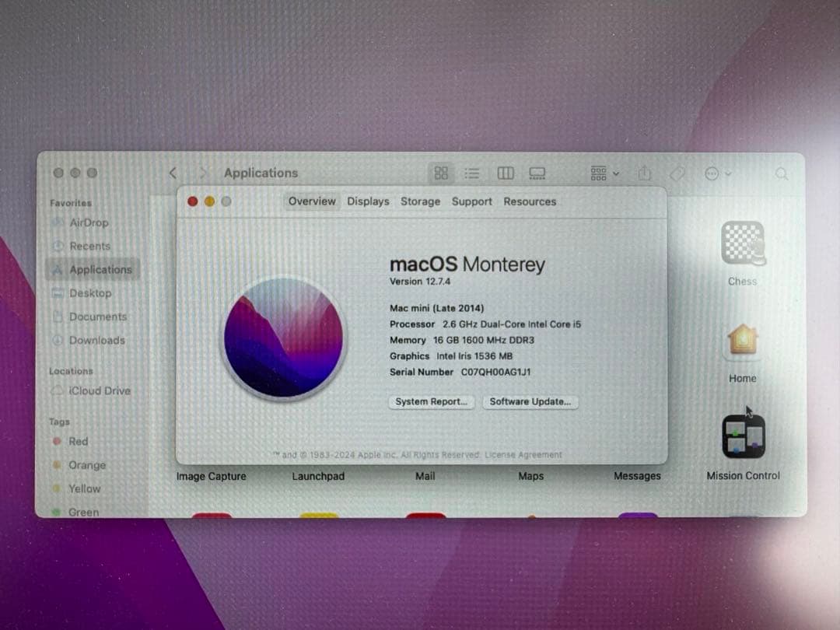Switch Finder to column view
The image size is (840, 630).
click(x=505, y=173)
